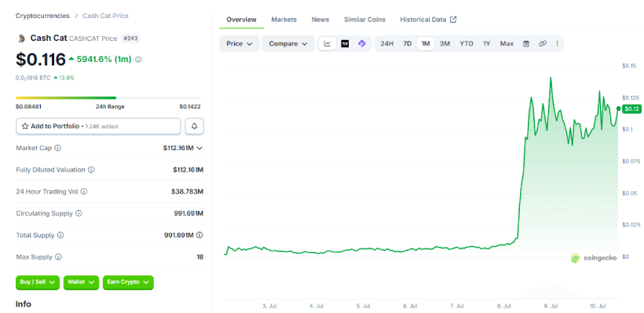Open the Wallet dropdown
The height and width of the screenshot is (313, 644).
(x=81, y=282)
